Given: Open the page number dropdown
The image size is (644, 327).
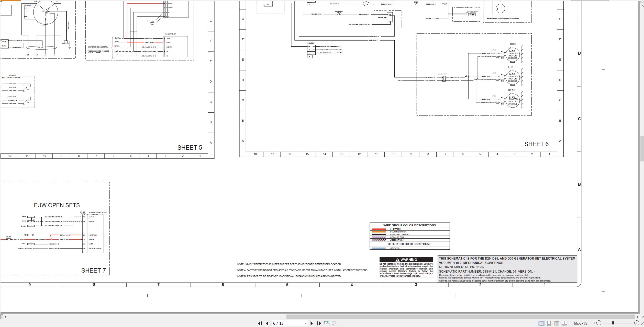Looking at the screenshot, I should (x=306, y=323).
